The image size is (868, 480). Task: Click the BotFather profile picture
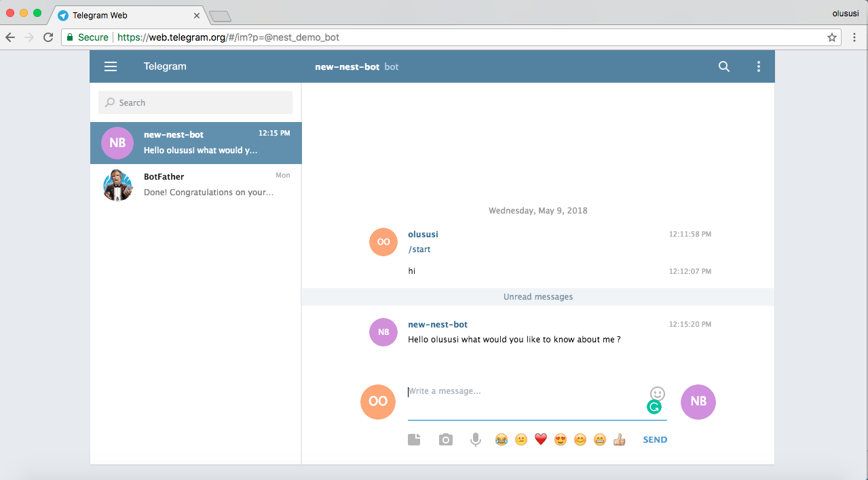[117, 185]
